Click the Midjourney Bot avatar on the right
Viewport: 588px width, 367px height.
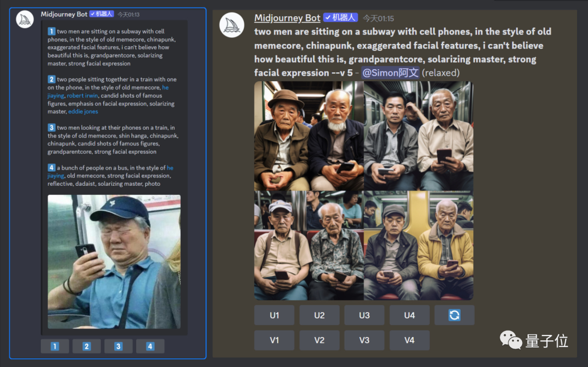point(231,26)
